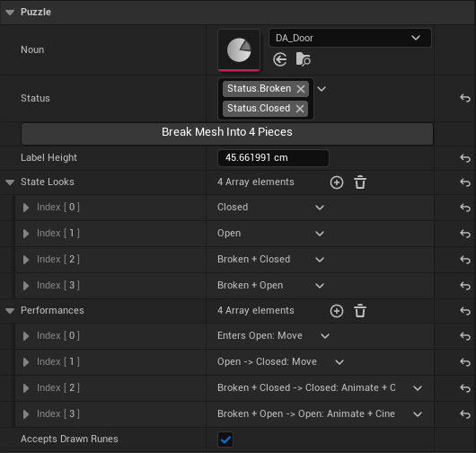Remove the Status.Closed tag
This screenshot has width=476, height=453.
pos(300,109)
